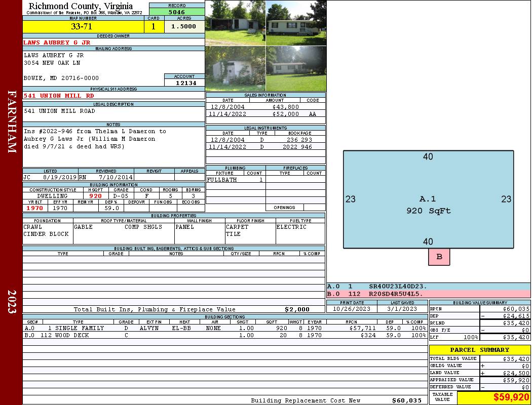The height and width of the screenshot is (405, 532).
Task: Click the 12/8/2004 legal instrument row
Action: coord(265,139)
